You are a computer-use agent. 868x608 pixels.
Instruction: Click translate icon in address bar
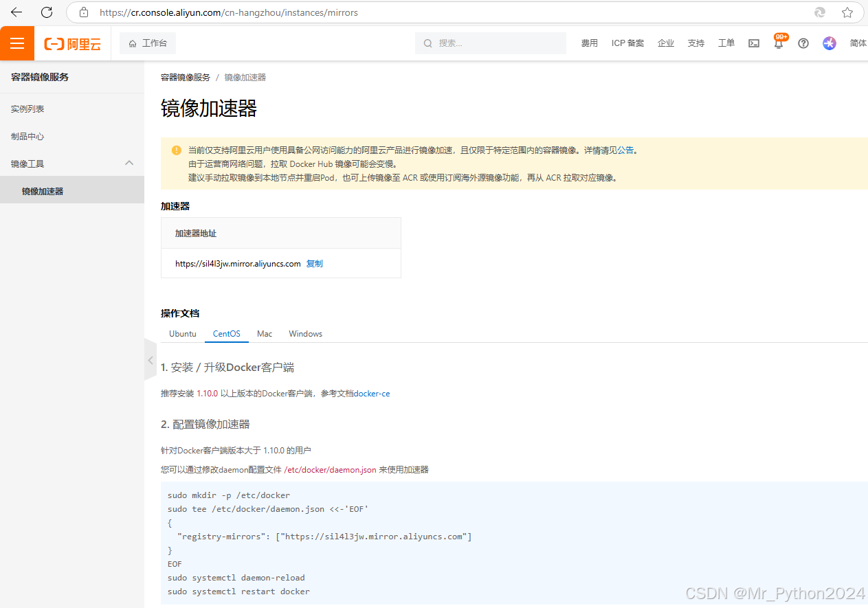tap(819, 12)
